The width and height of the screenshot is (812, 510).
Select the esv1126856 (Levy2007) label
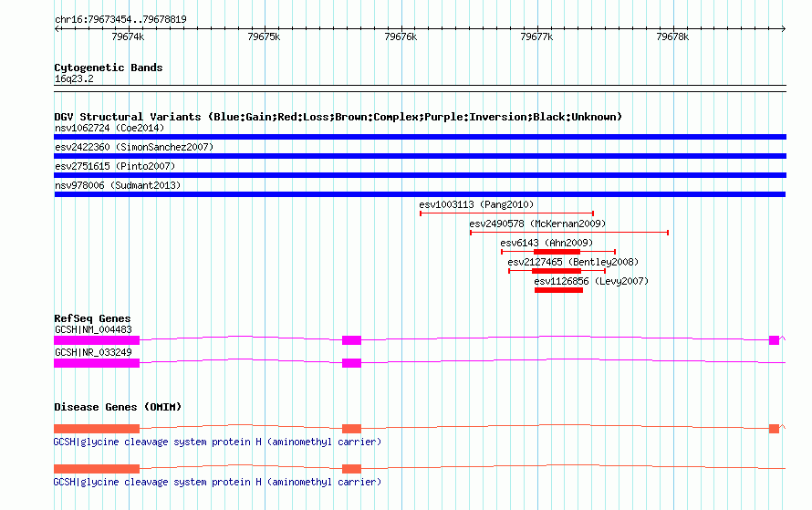coord(591,281)
